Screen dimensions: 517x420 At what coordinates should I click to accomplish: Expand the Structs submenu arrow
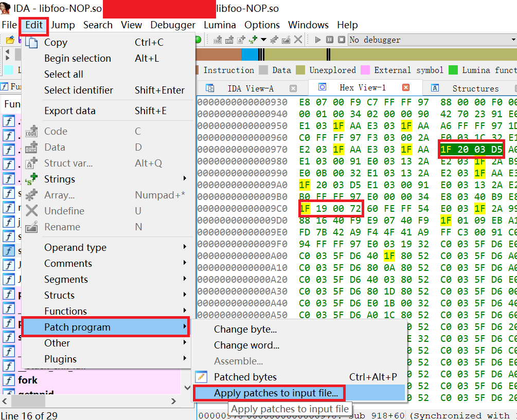pos(185,295)
